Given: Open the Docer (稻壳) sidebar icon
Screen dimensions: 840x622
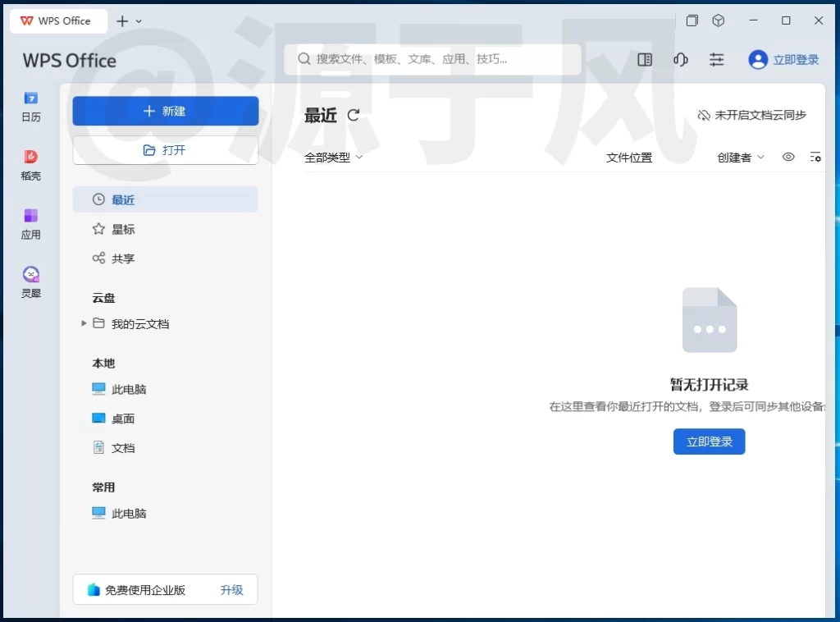Looking at the screenshot, I should tap(30, 165).
